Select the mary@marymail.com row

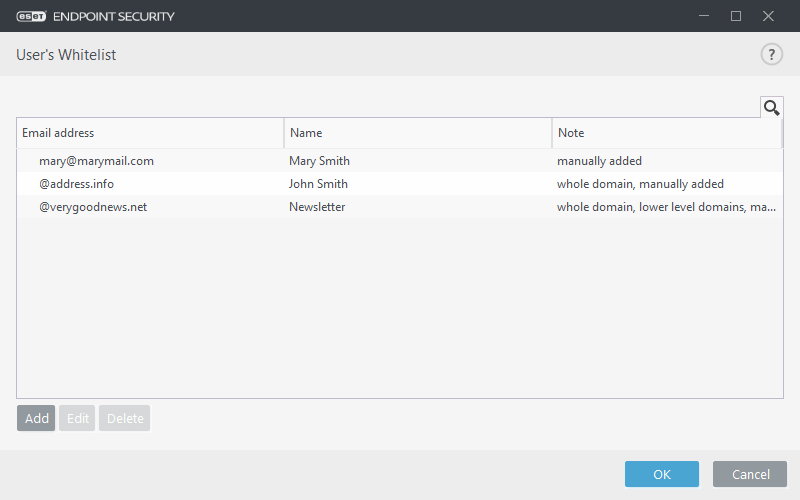point(399,161)
